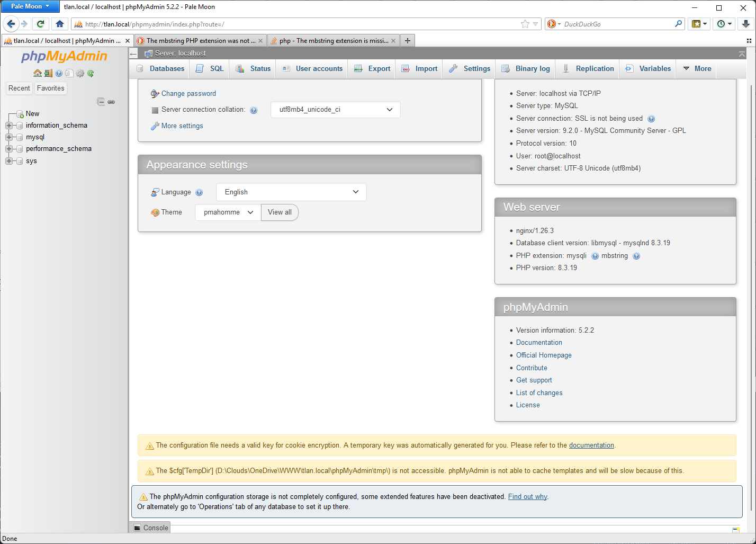Switch to the Databases tab
Image resolution: width=756 pixels, height=544 pixels.
tap(160, 69)
